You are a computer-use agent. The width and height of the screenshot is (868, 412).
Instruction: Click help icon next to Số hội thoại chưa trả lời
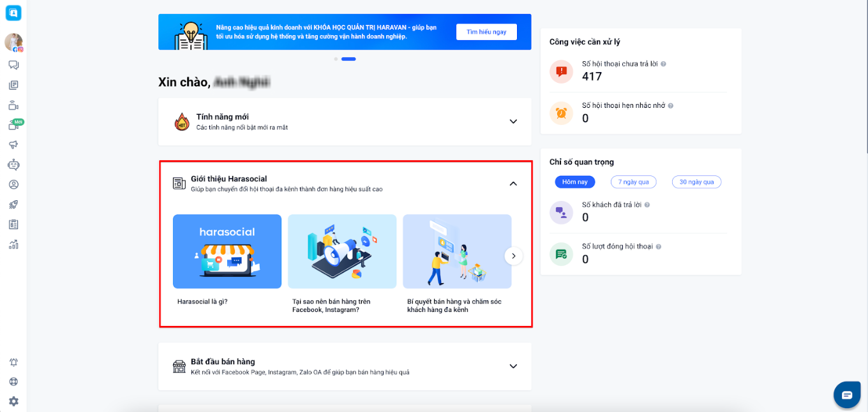click(x=664, y=64)
